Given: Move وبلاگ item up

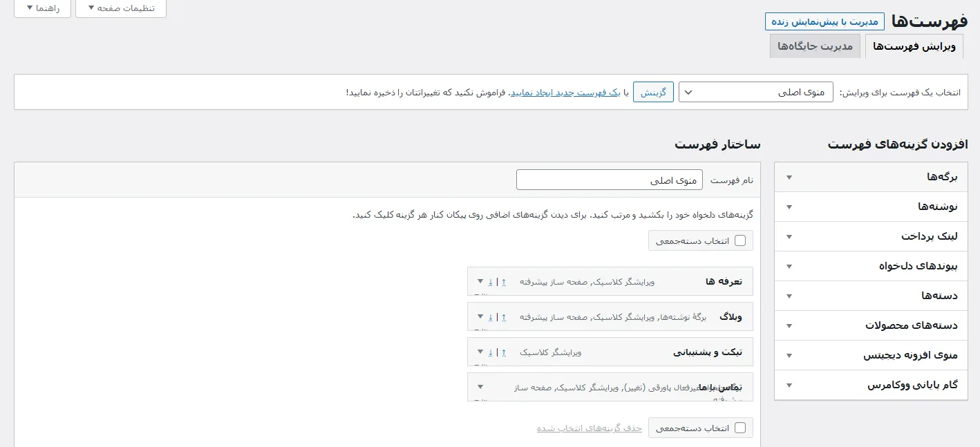Looking at the screenshot, I should click(504, 317).
